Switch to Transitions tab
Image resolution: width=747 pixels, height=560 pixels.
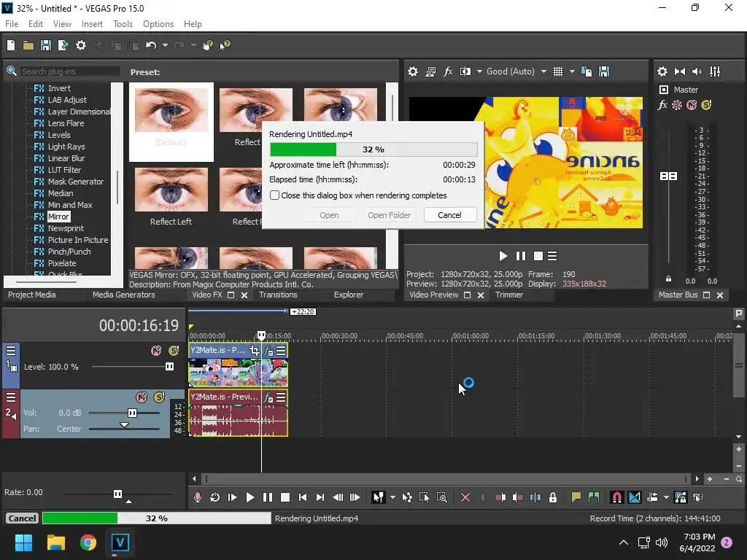click(278, 295)
